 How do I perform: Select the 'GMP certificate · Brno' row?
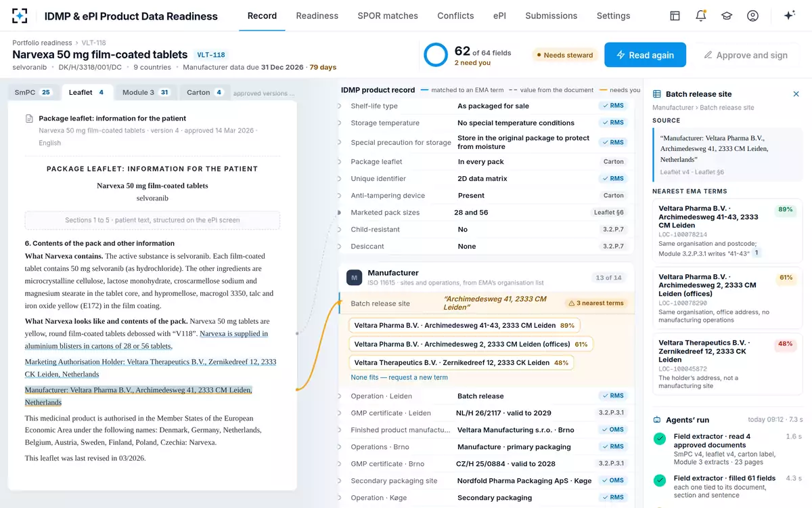coord(487,464)
